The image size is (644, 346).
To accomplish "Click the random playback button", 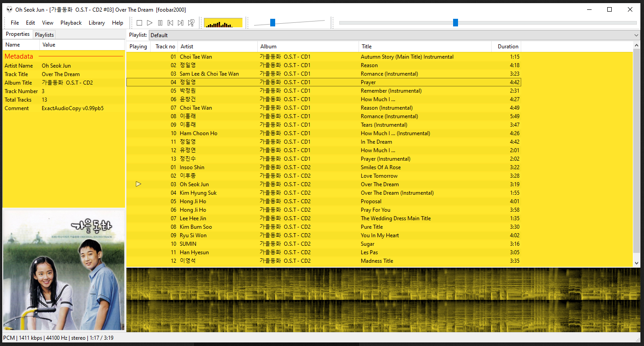I will click(x=191, y=23).
